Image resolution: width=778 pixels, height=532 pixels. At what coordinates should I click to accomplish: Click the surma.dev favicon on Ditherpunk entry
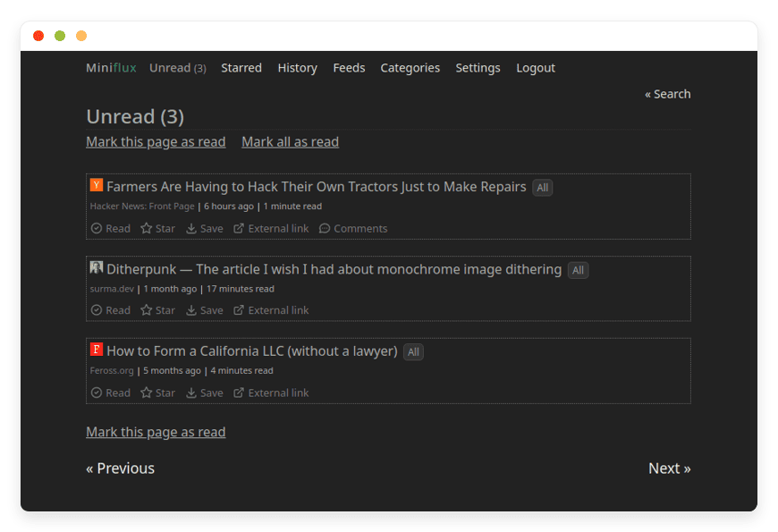click(x=97, y=268)
